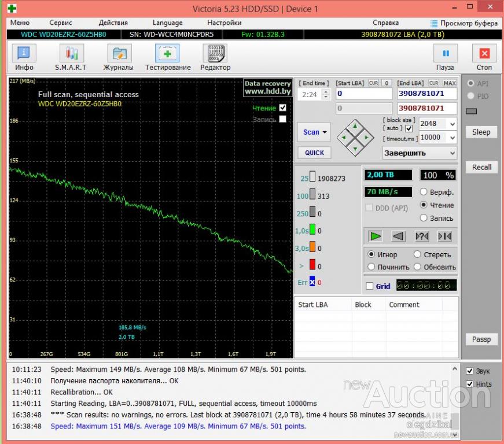Viewport: 504px width, 444px height.
Task: Increase End time with stepper up arrow
Action: [x=326, y=91]
